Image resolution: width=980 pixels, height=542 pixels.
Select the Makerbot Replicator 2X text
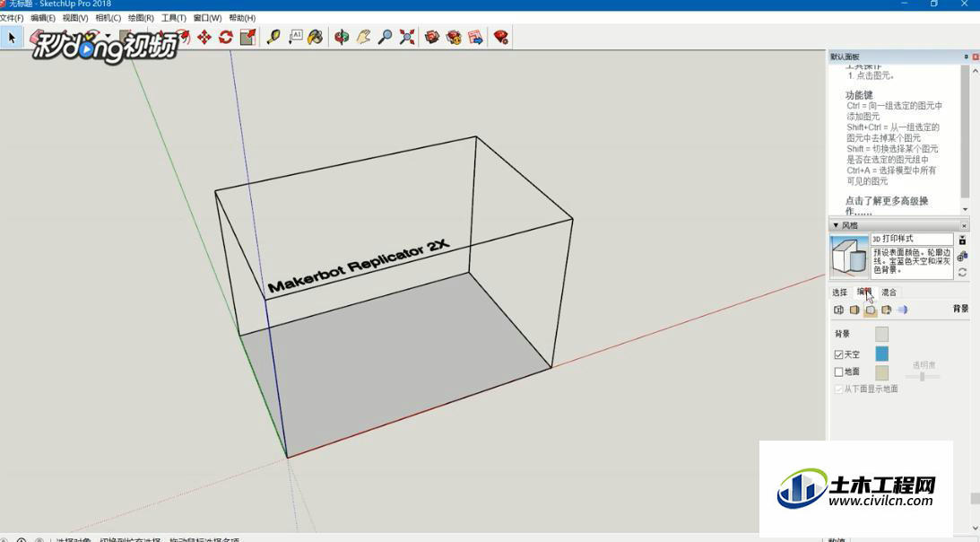pos(359,267)
